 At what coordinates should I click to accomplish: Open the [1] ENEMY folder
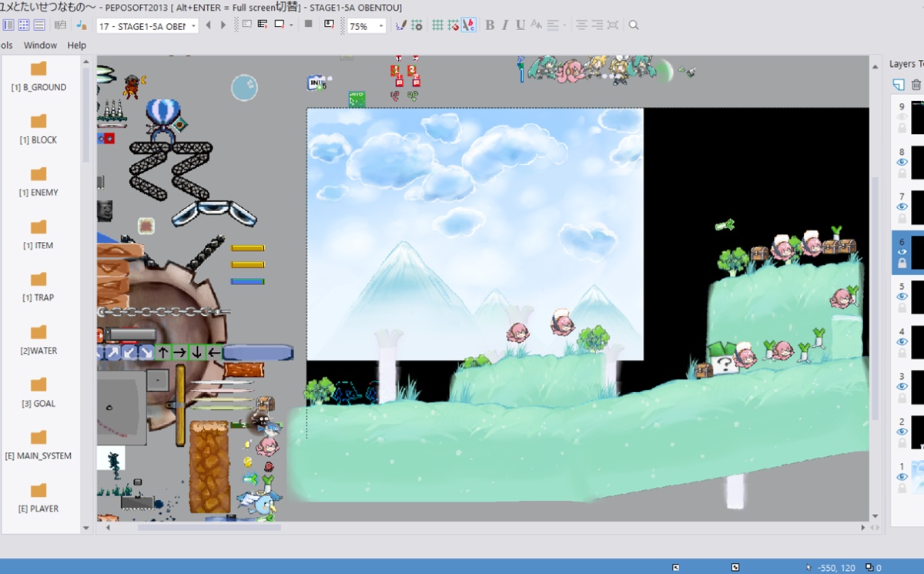[38, 182]
